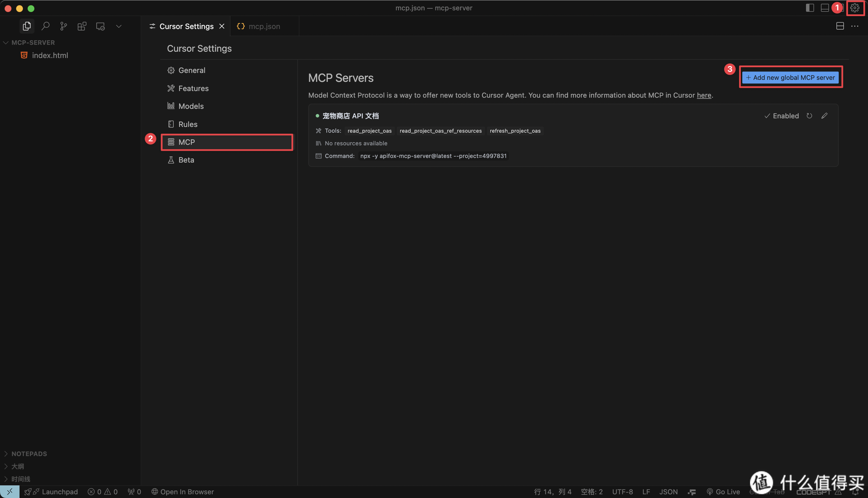Switch to the mcp.json tab

click(x=264, y=26)
